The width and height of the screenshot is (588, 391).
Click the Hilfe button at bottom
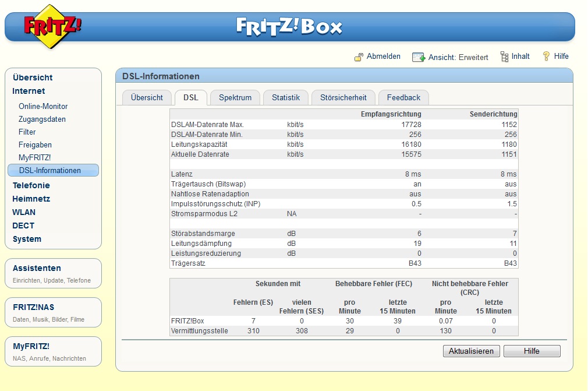(x=532, y=351)
